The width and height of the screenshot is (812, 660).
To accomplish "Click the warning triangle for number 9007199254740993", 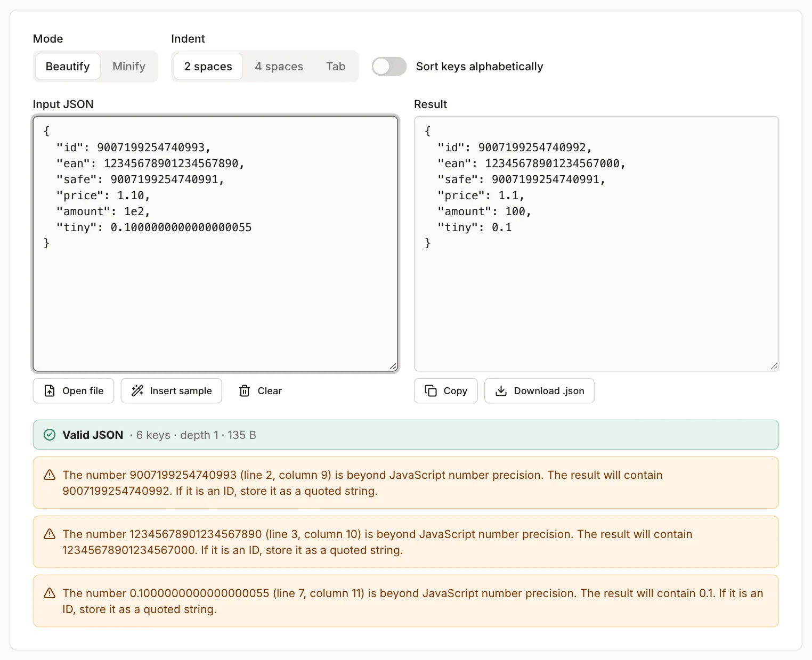I will [50, 475].
